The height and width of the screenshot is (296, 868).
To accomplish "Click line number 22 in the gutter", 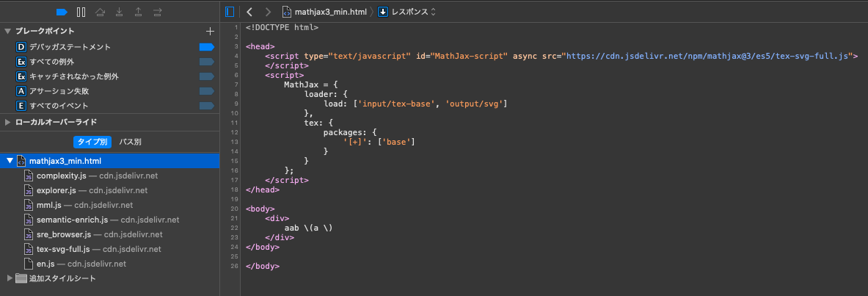I will 236,228.
